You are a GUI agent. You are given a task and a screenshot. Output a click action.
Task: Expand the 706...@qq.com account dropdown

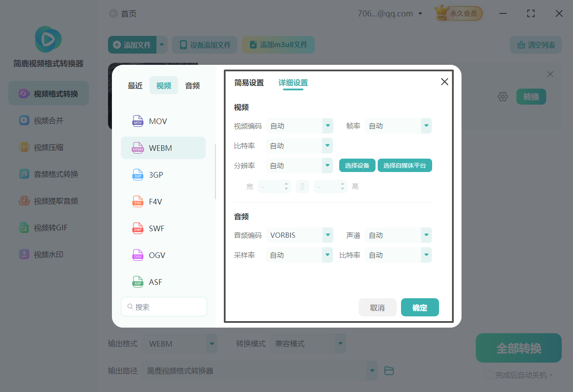click(x=420, y=13)
